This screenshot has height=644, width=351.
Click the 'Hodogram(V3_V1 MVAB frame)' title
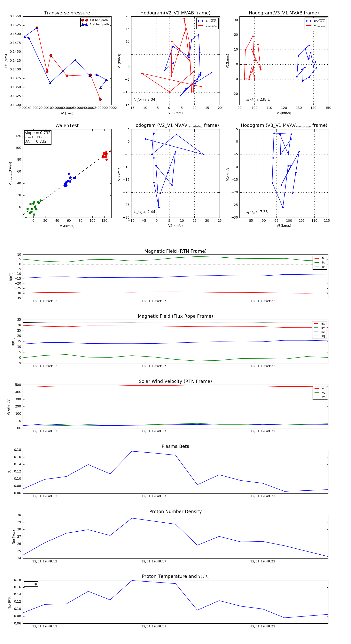284,13
